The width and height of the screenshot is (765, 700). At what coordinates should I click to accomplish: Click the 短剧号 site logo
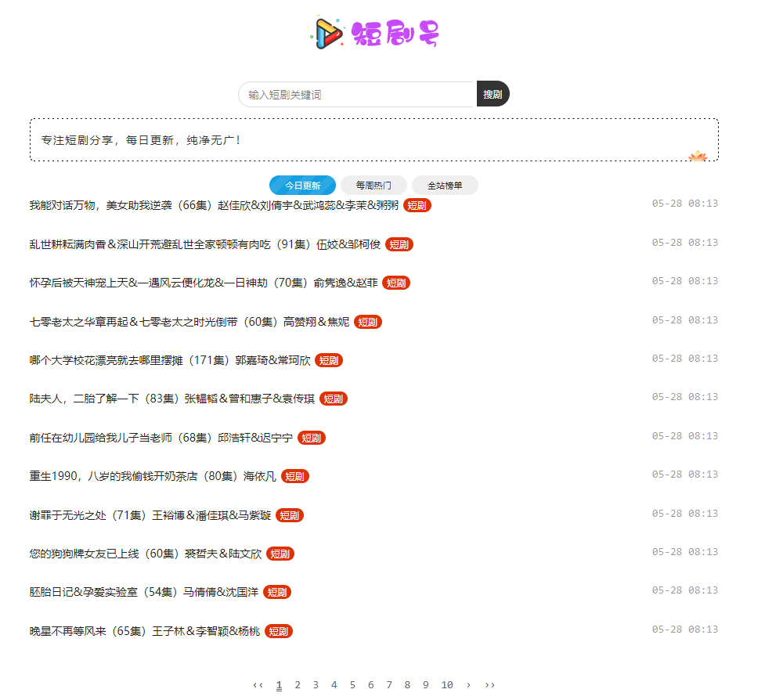point(375,33)
